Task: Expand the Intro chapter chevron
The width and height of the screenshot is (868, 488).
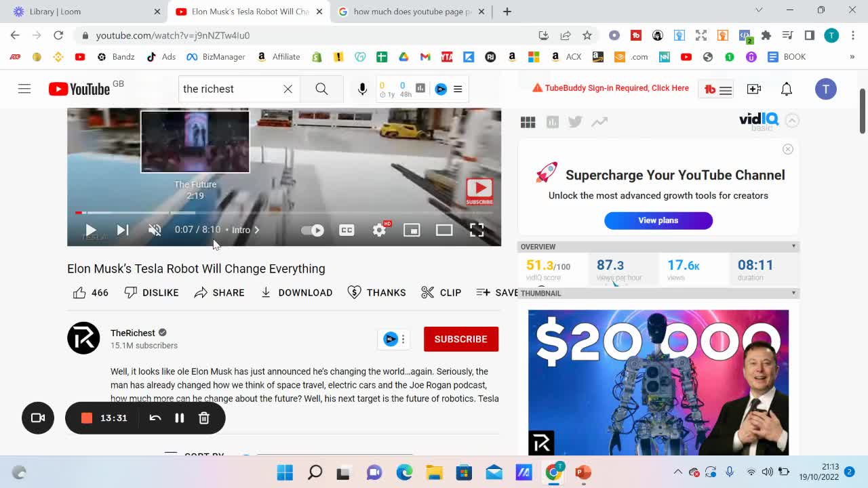Action: coord(256,230)
